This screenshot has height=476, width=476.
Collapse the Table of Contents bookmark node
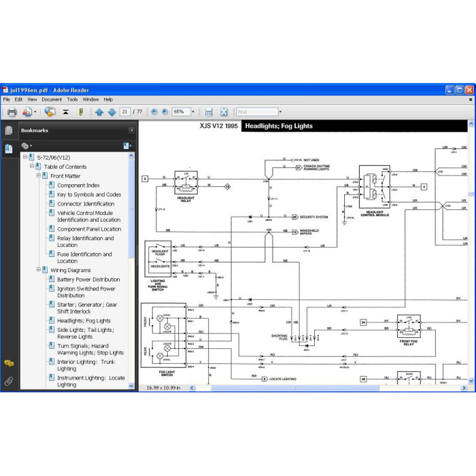(x=32, y=166)
